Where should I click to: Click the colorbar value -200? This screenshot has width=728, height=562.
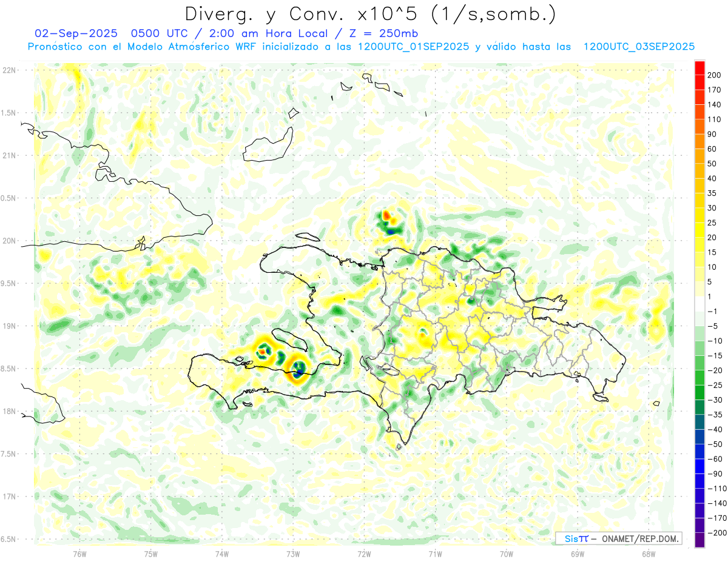pos(716,533)
